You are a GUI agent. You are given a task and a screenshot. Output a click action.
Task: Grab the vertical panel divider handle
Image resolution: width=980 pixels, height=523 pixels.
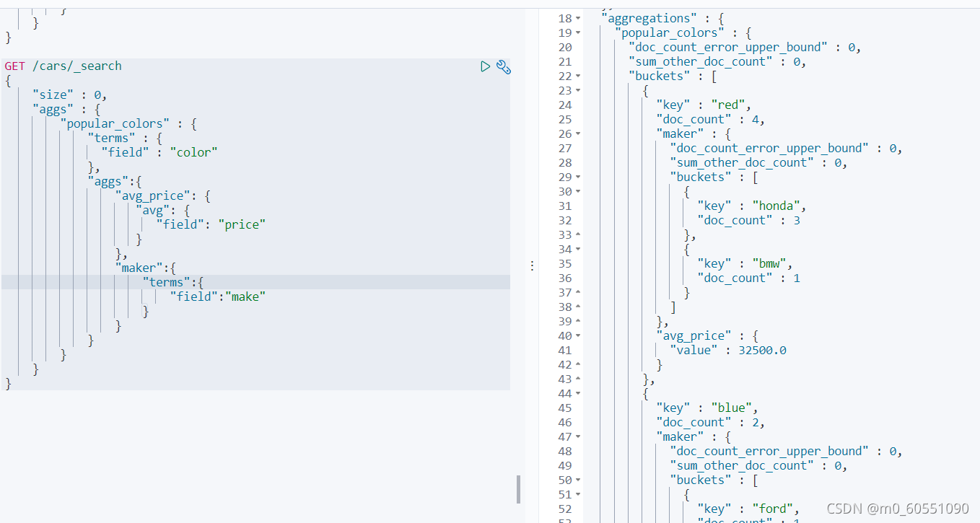click(532, 265)
